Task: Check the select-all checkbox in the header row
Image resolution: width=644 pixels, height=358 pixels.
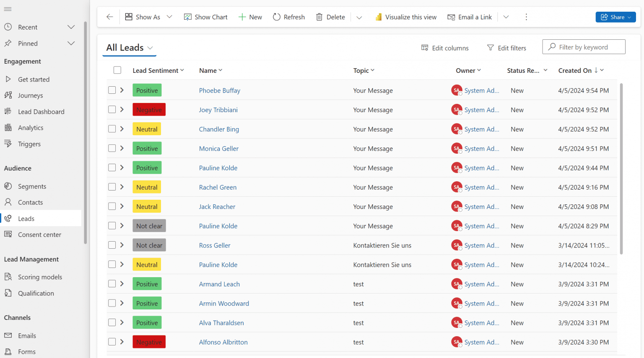Action: 117,70
